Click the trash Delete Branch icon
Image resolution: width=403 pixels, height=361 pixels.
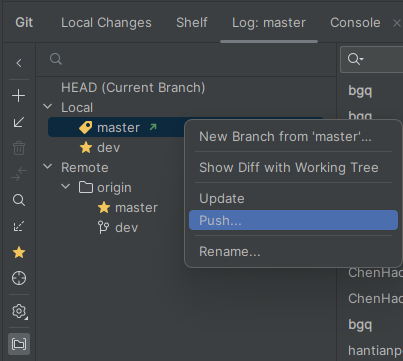click(19, 148)
